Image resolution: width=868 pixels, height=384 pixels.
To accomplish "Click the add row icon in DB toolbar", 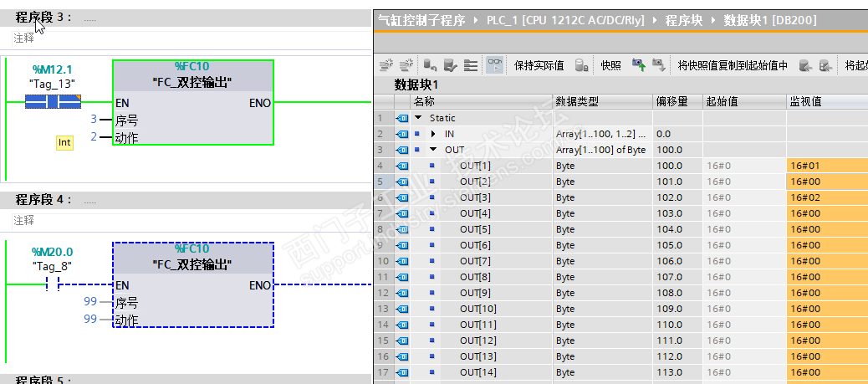I will point(406,65).
